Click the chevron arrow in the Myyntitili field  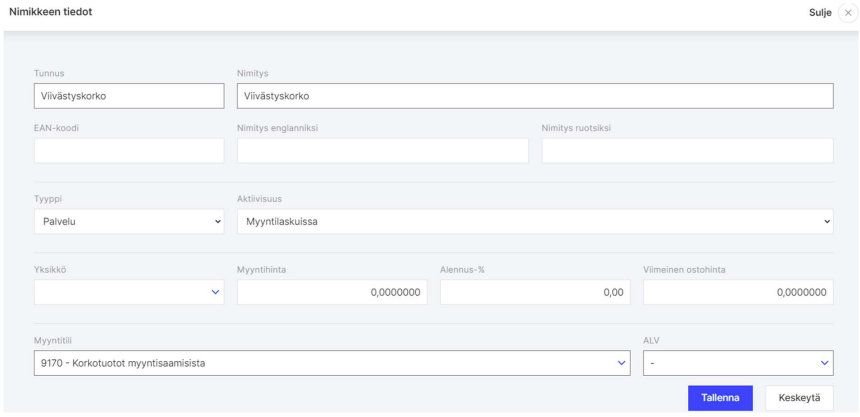tap(621, 362)
